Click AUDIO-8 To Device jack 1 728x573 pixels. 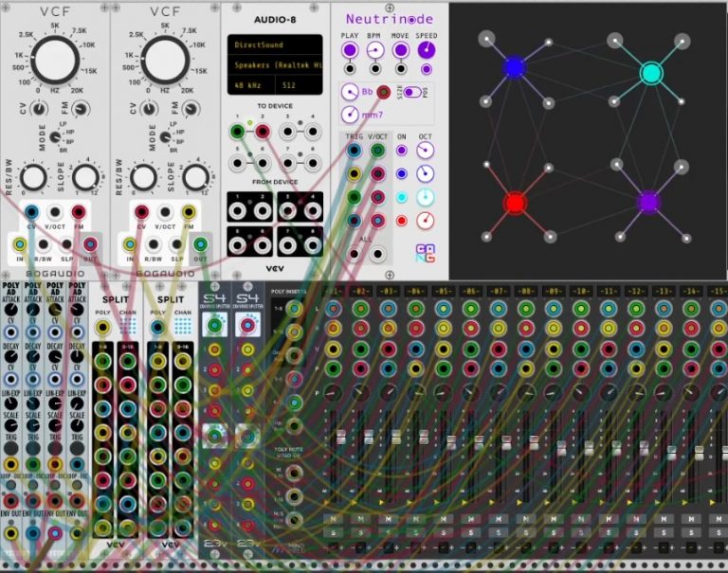[237, 132]
